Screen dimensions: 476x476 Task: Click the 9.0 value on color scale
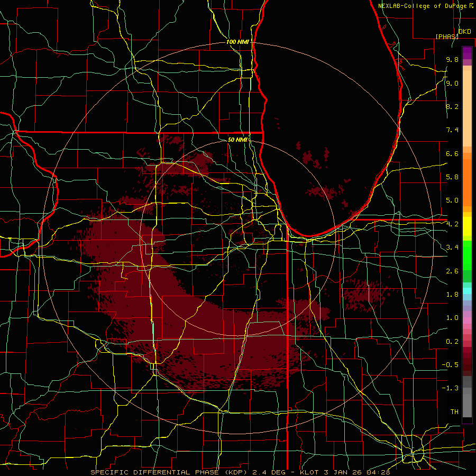tap(452, 83)
